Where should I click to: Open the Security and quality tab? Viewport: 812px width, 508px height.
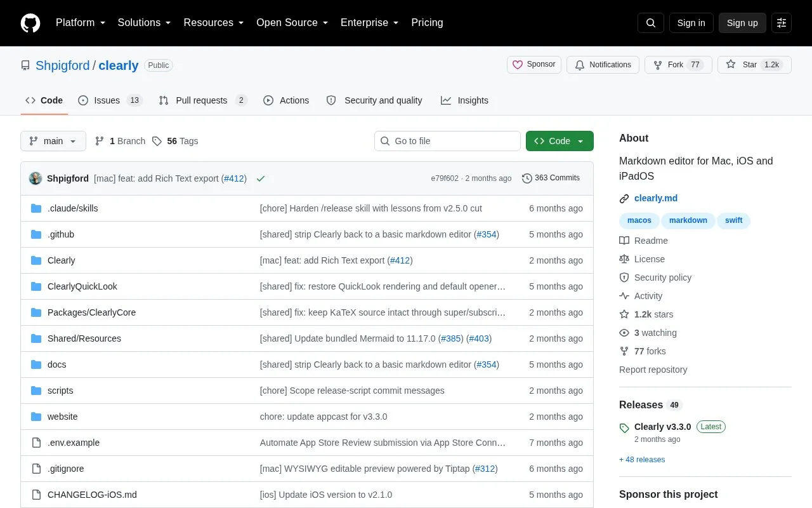coord(374,100)
